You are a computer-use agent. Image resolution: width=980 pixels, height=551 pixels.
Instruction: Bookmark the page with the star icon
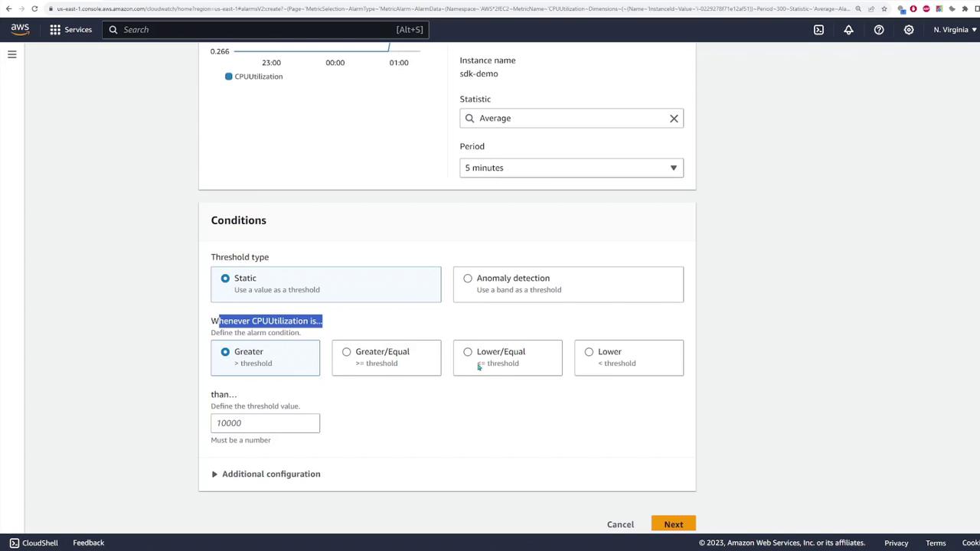point(884,8)
